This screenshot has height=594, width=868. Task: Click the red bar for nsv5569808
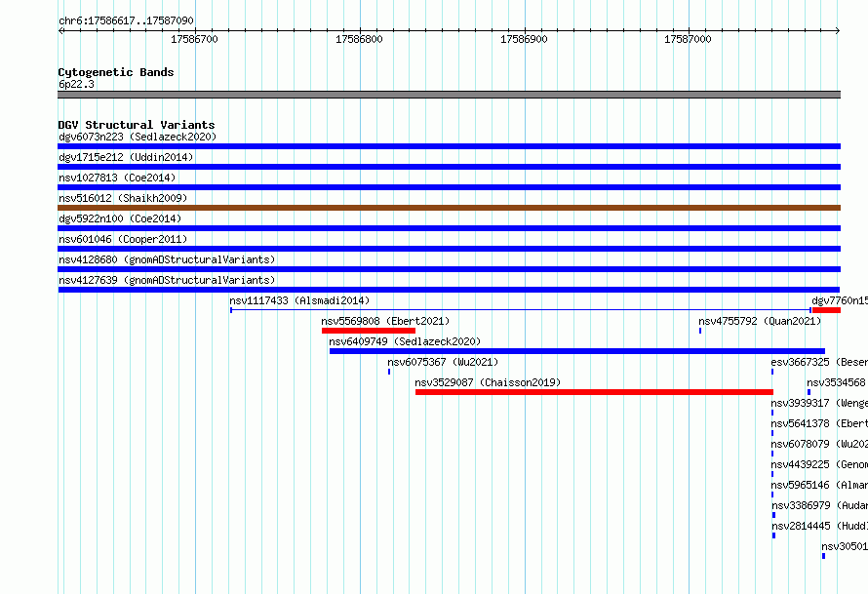[x=369, y=331]
